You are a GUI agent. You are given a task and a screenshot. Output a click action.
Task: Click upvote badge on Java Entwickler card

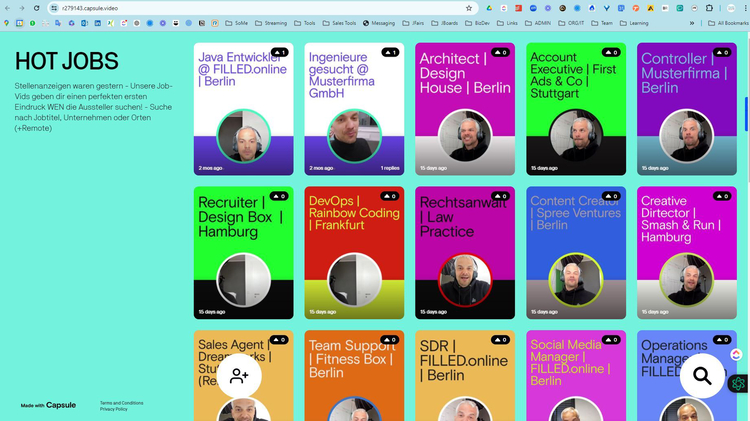(279, 52)
